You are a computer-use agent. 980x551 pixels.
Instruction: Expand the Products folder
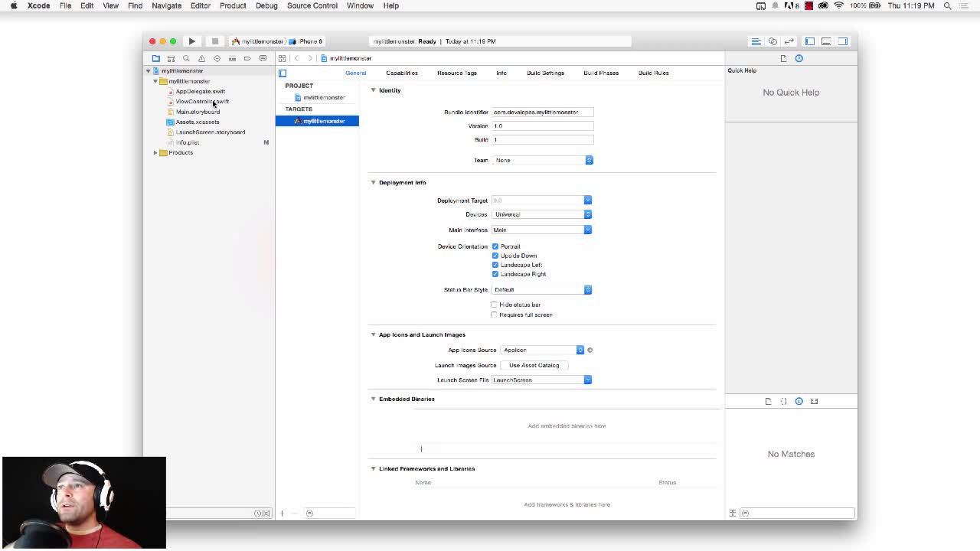click(155, 152)
